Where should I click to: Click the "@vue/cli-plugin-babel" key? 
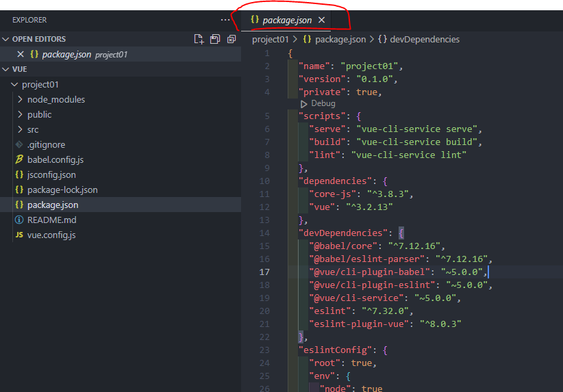[369, 272]
